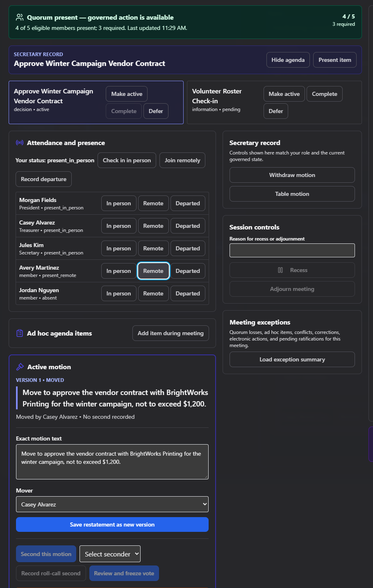This screenshot has width=373, height=588.
Task: Click Avery Martinez's Remote button
Action: [153, 271]
